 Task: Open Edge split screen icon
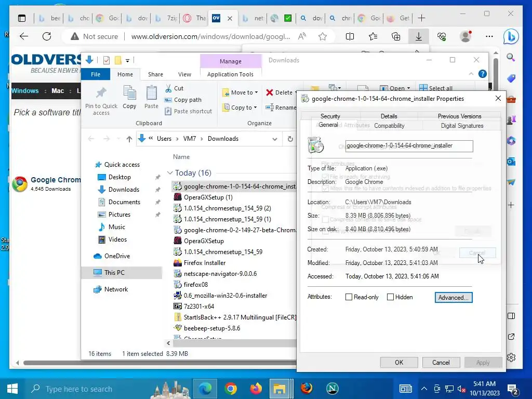pyautogui.click(x=350, y=36)
